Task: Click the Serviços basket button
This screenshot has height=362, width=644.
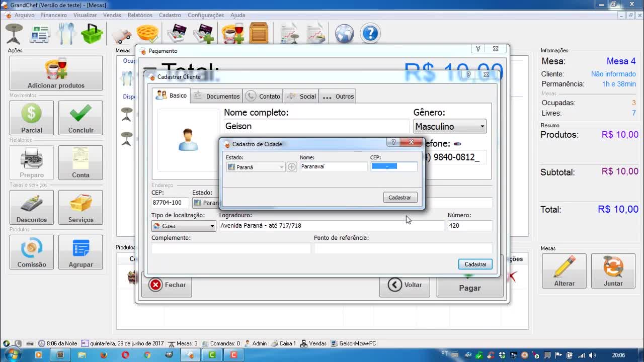Action: (80, 208)
